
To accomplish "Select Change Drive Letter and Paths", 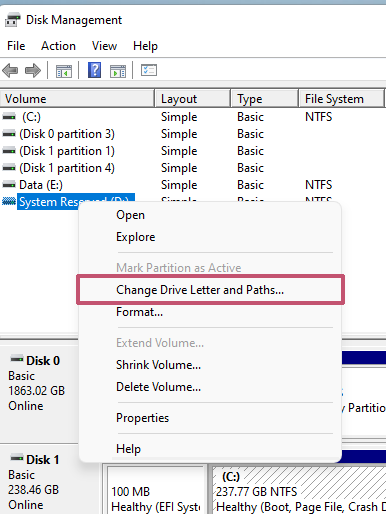I will tap(210, 290).
